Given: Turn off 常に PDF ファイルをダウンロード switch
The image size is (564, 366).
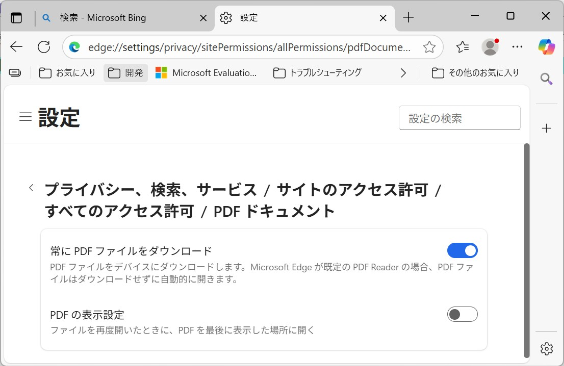Looking at the screenshot, I should [462, 251].
